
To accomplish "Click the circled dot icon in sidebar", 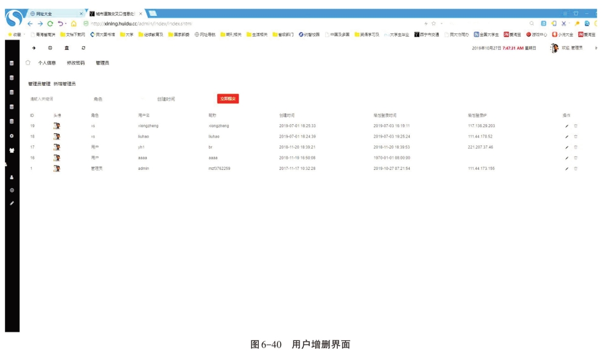I will pos(12,191).
